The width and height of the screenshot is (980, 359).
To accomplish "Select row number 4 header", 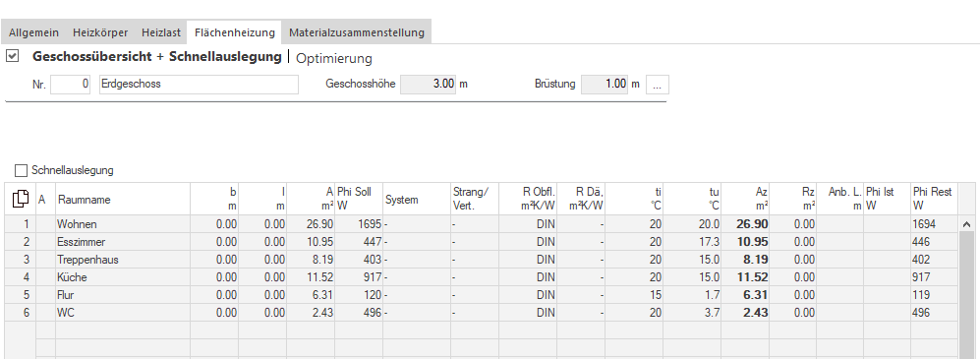I will click(21, 277).
